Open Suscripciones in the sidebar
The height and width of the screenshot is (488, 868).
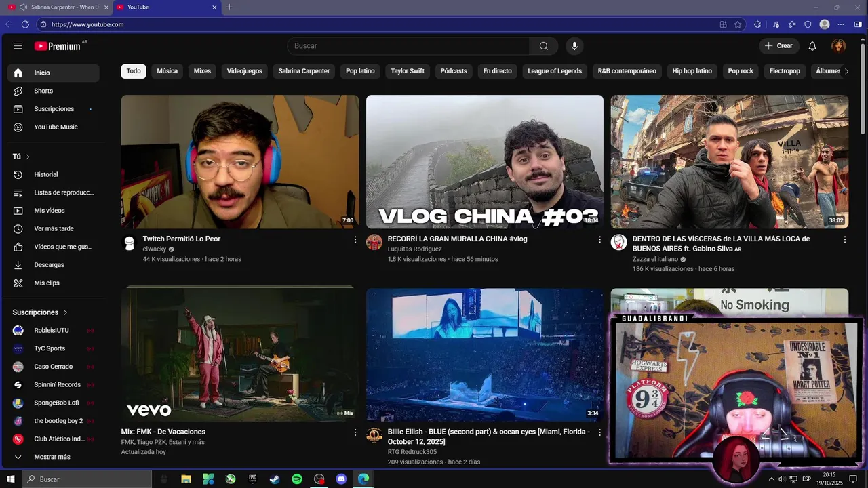pyautogui.click(x=54, y=109)
